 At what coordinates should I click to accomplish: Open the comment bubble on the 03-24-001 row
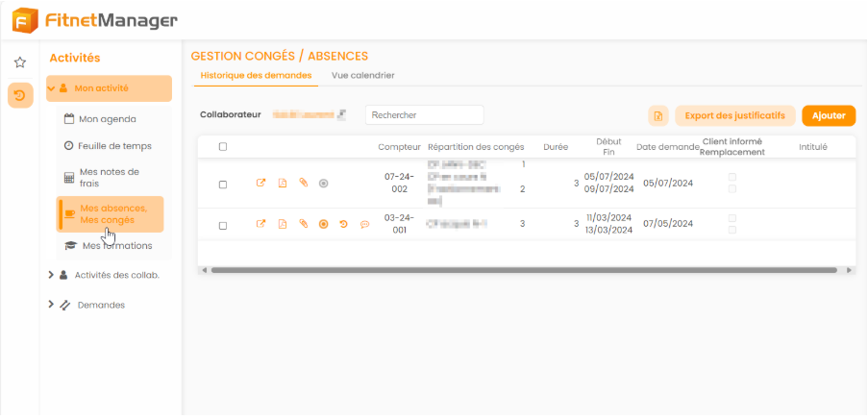pyautogui.click(x=364, y=224)
